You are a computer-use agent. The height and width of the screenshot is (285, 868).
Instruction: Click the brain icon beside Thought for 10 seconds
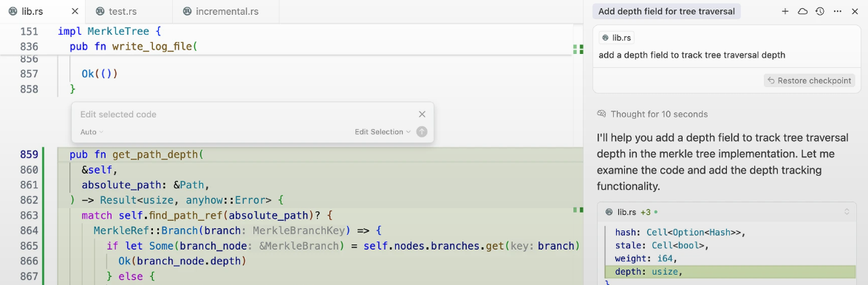pos(602,114)
